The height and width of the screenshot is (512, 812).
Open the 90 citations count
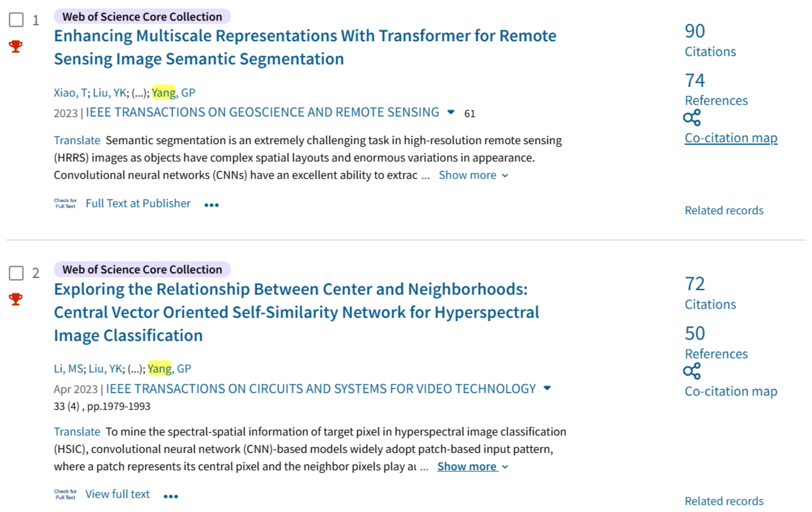[695, 31]
